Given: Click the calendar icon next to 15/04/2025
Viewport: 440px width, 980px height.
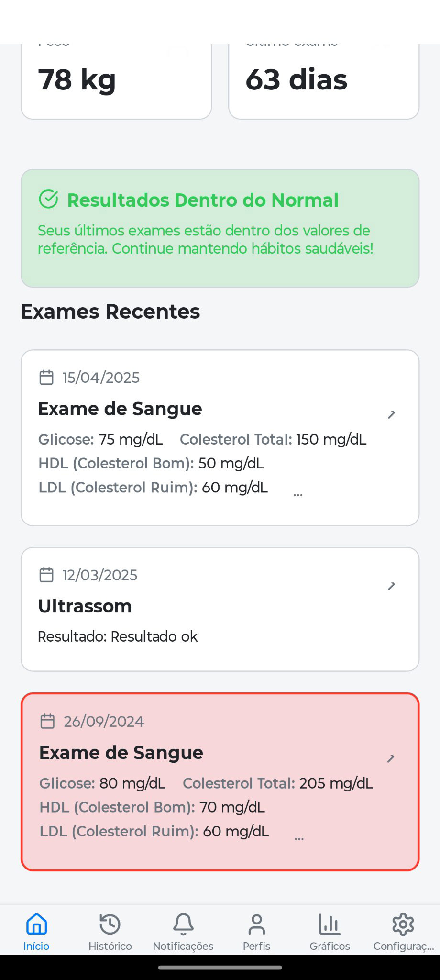Looking at the screenshot, I should [46, 377].
